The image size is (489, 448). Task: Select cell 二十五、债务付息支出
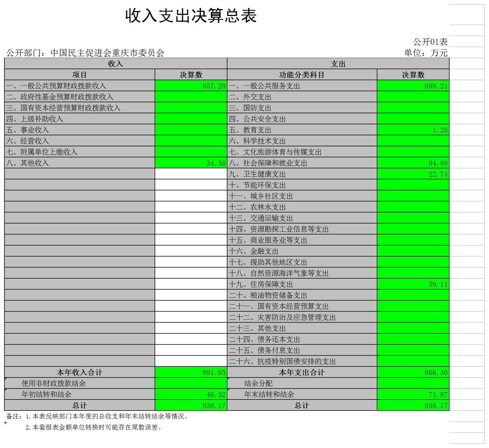[x=302, y=350]
